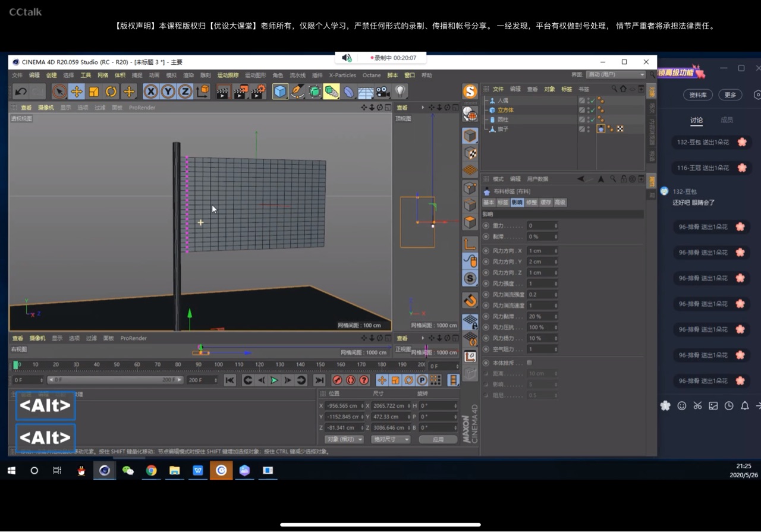This screenshot has width=761, height=532.
Task: Click frame 90 on the timeline ruler
Action: coord(198,364)
